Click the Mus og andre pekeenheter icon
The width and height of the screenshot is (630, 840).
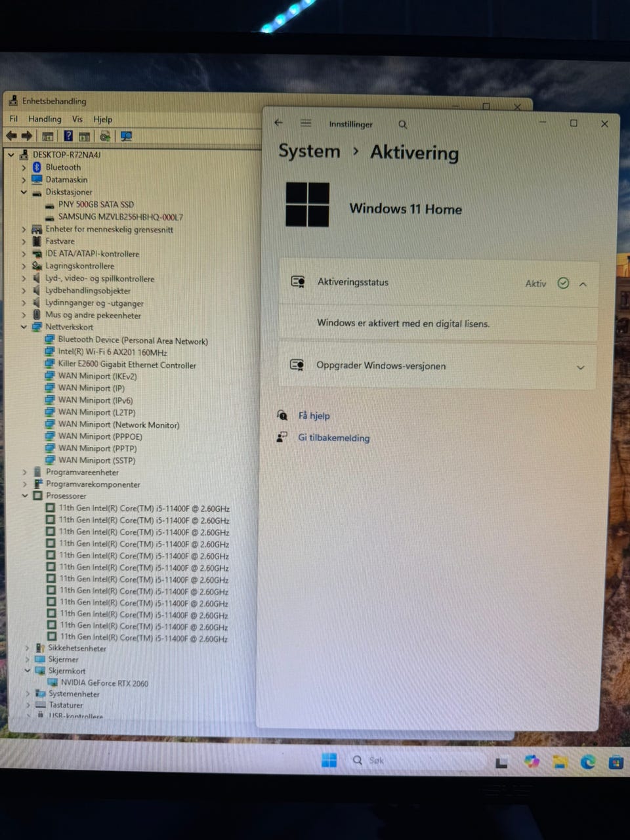pos(37,315)
